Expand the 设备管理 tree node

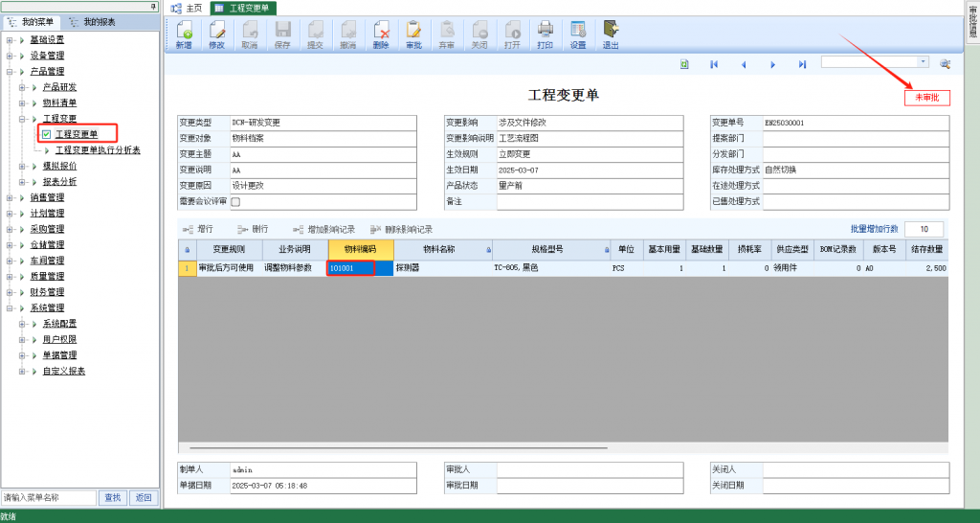(x=10, y=56)
